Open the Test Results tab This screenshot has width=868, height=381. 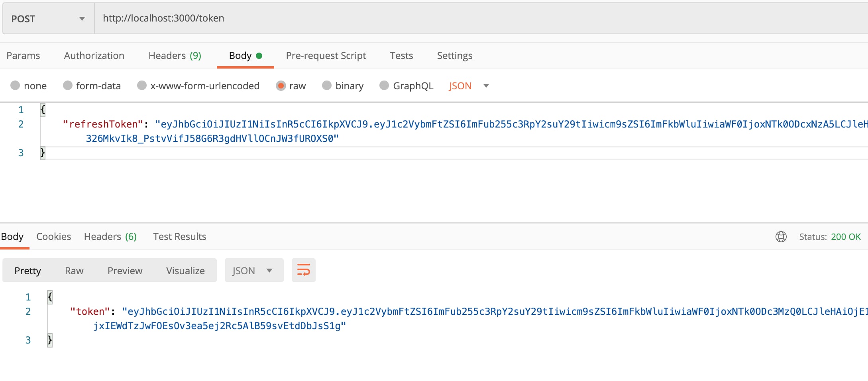coord(180,237)
